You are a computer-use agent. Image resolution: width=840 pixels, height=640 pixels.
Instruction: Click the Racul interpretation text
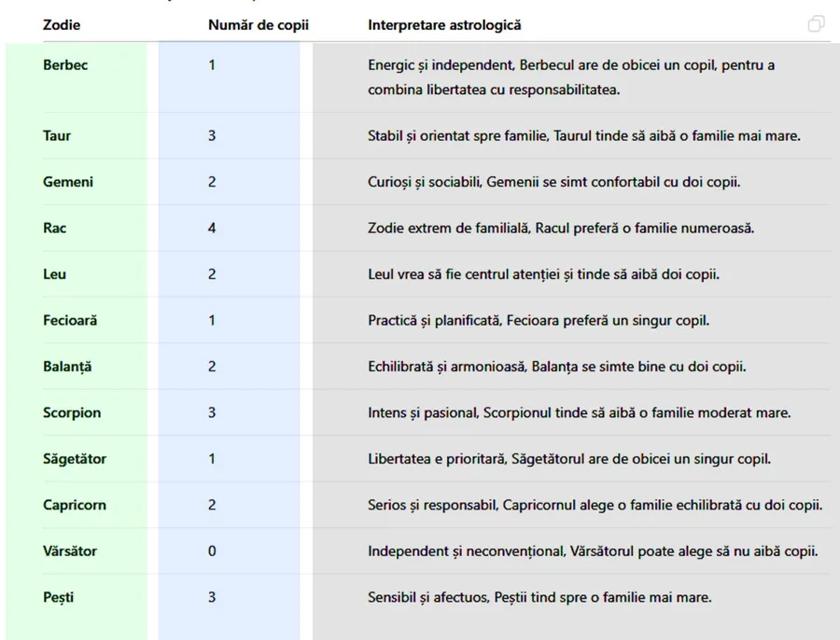point(560,228)
